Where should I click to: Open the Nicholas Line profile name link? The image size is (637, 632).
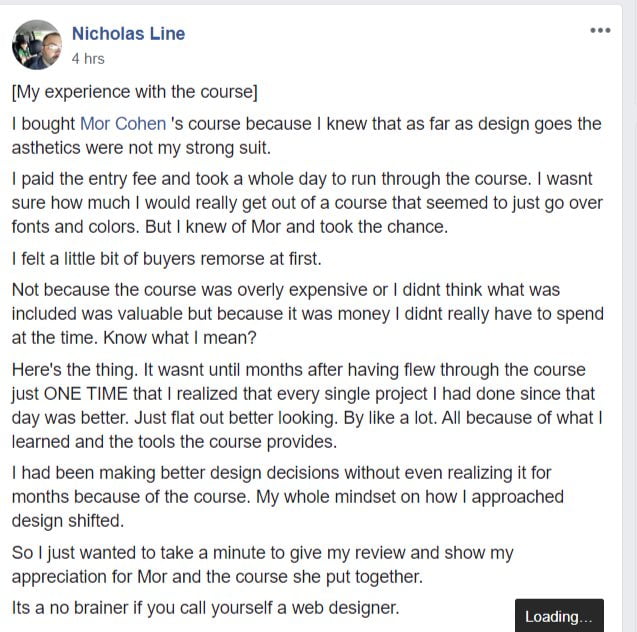click(128, 34)
